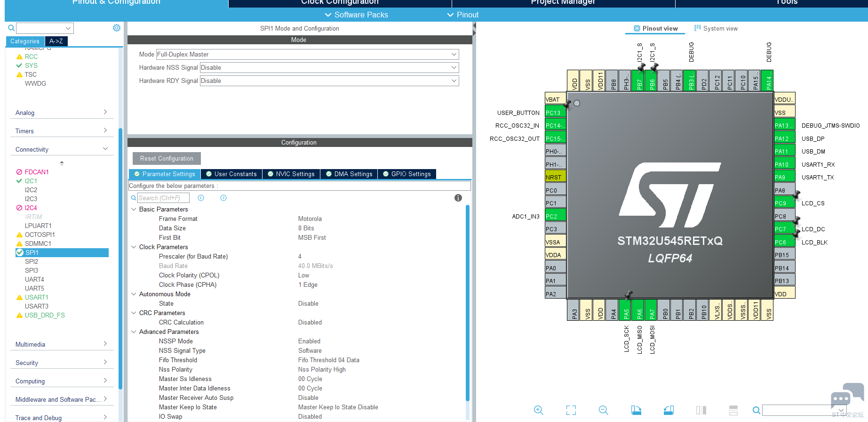This screenshot has height=422, width=868.
Task: Expand the Pinout dropdown menu
Action: (x=463, y=15)
